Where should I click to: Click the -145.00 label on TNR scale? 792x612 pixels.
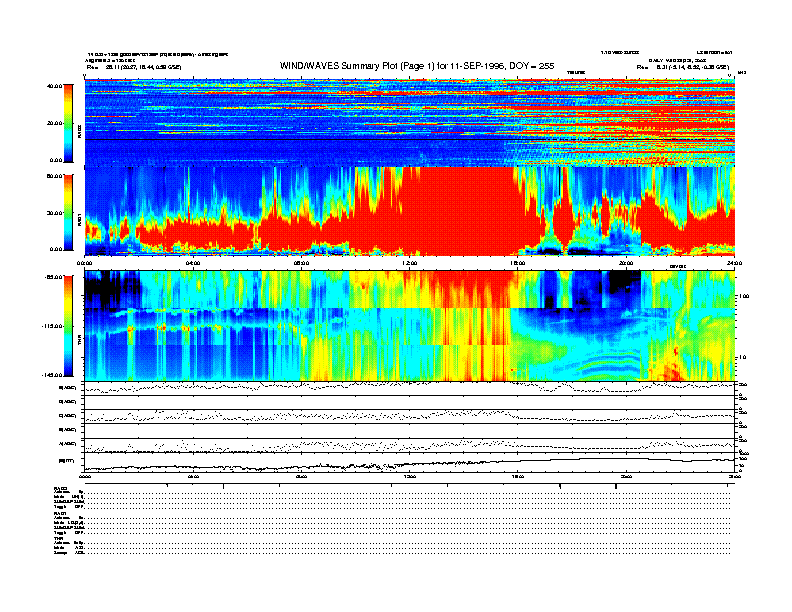pos(52,375)
